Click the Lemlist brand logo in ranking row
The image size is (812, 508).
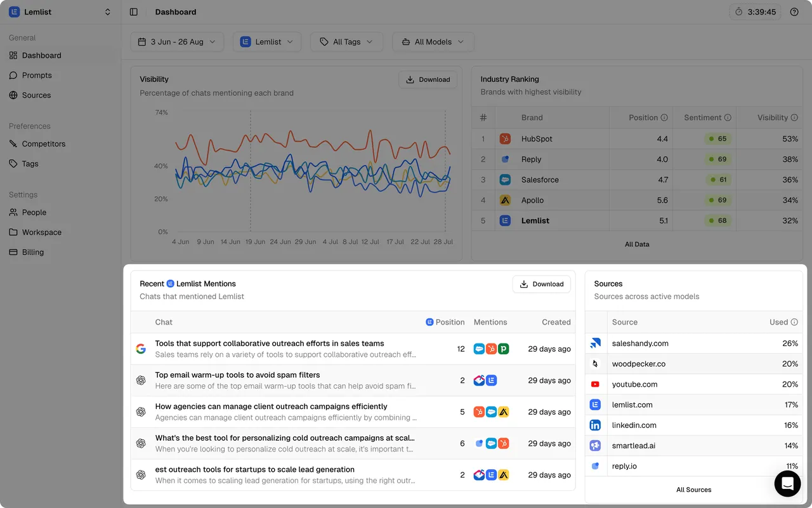505,220
